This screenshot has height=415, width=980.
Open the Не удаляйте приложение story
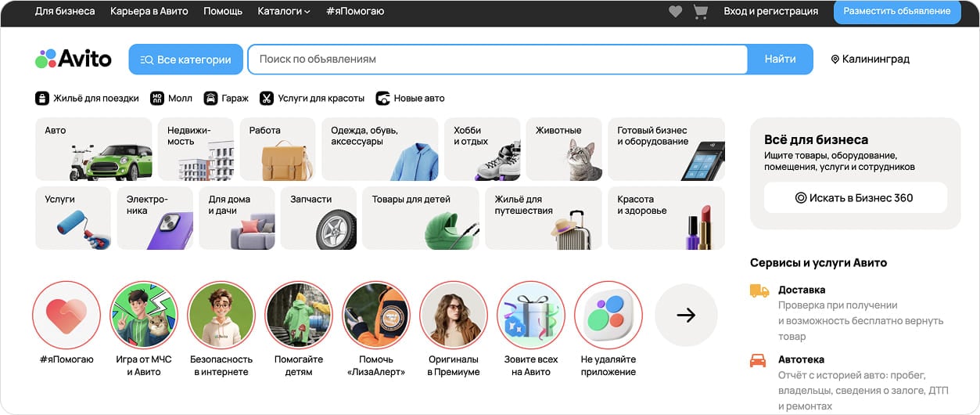(608, 315)
